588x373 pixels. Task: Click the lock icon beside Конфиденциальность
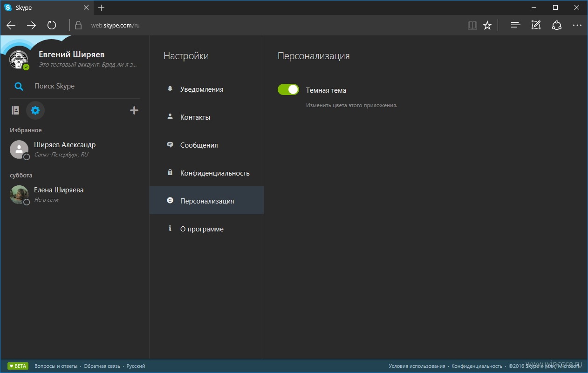[170, 172]
